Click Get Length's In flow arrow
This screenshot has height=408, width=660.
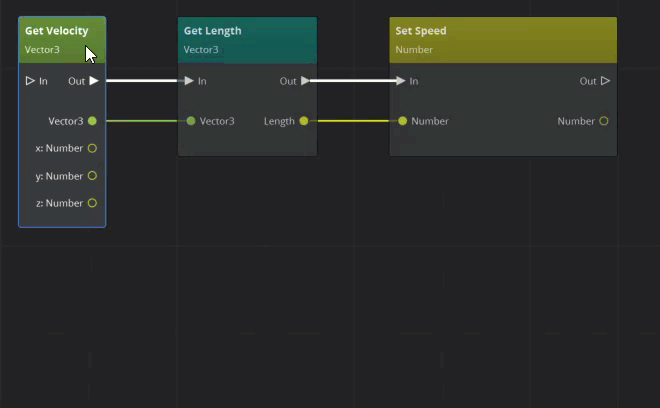189,81
